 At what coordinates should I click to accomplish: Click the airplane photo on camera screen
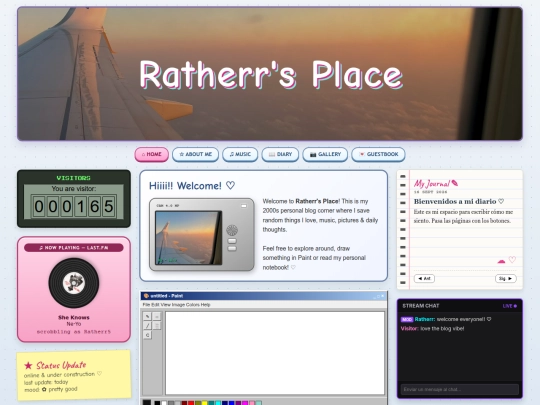click(188, 238)
